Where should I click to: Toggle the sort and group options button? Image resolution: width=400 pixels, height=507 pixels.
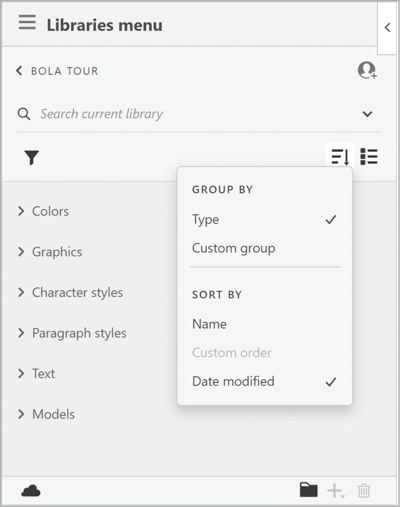[x=340, y=156]
